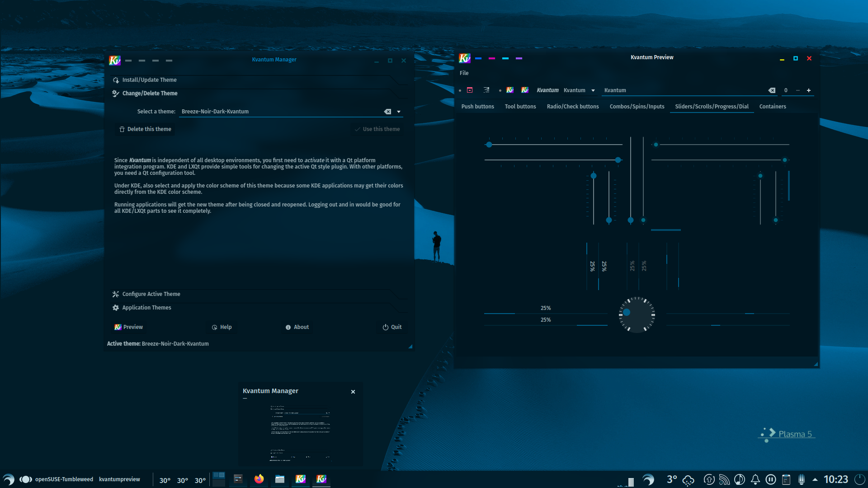The height and width of the screenshot is (488, 868).
Task: Click the cyan dash title button in Kvantum Preview
Action: coord(505,58)
